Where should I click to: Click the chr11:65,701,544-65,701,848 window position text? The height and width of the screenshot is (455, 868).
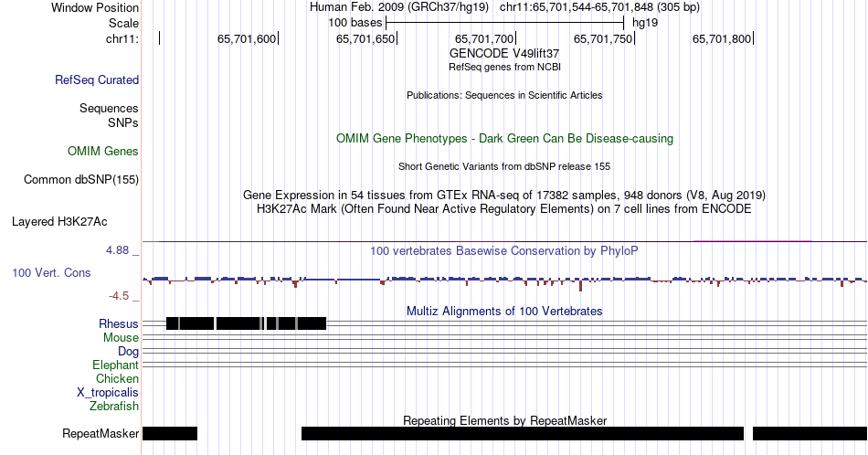(599, 7)
